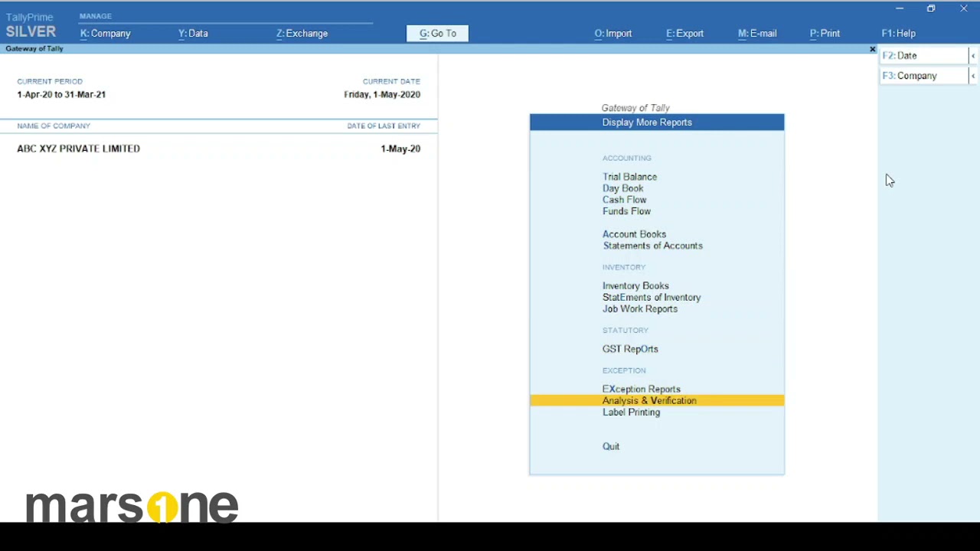The width and height of the screenshot is (980, 551).
Task: Select company ABC XYZ PRIVATE LIMITED
Action: pyautogui.click(x=78, y=148)
